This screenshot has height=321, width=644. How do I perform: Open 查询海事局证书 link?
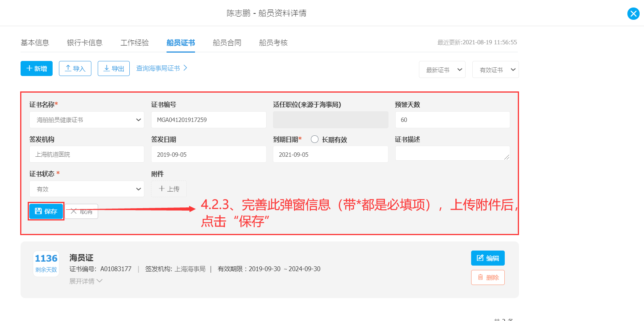[162, 68]
